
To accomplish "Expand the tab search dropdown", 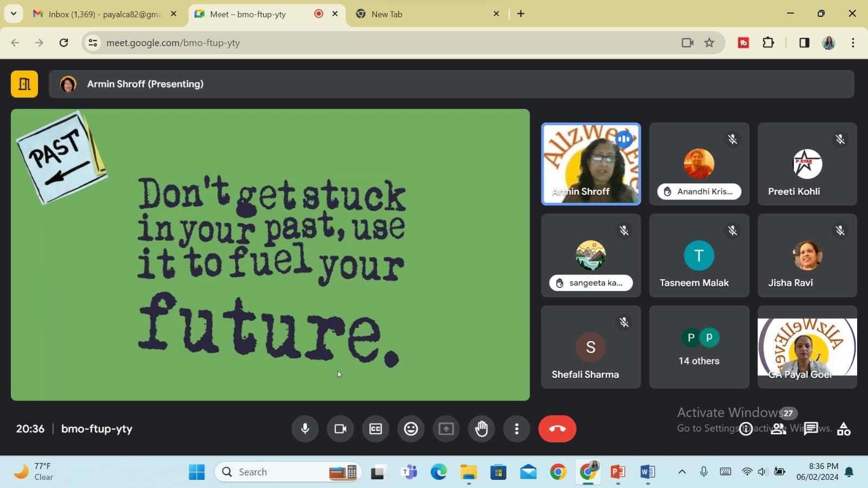I will click(14, 14).
